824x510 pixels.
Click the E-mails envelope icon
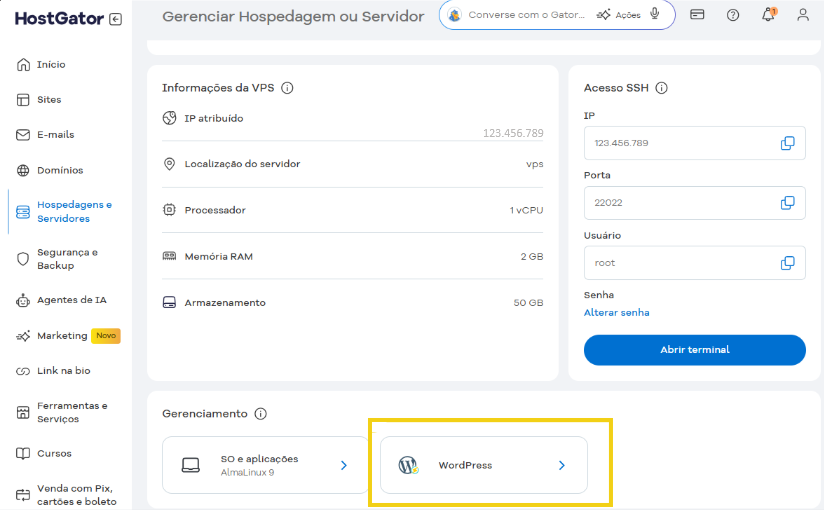23,135
